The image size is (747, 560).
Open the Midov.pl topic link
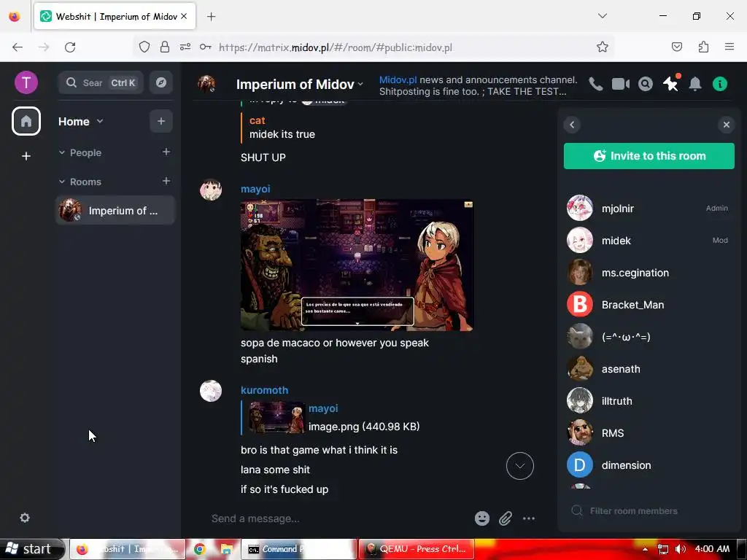398,79
